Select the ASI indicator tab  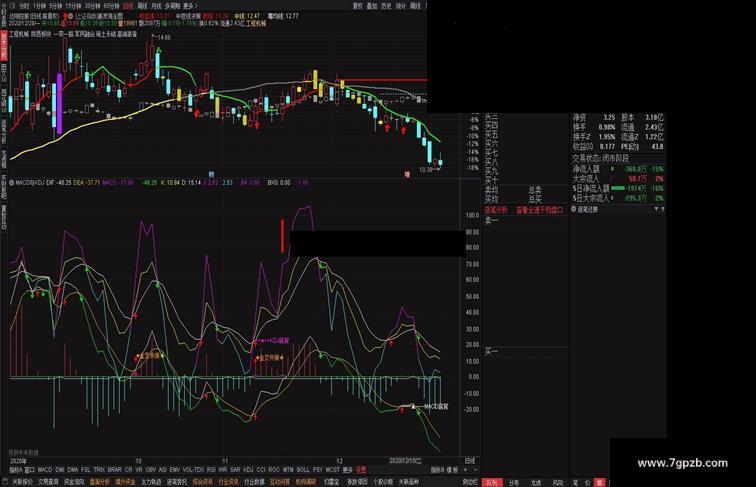click(x=162, y=470)
